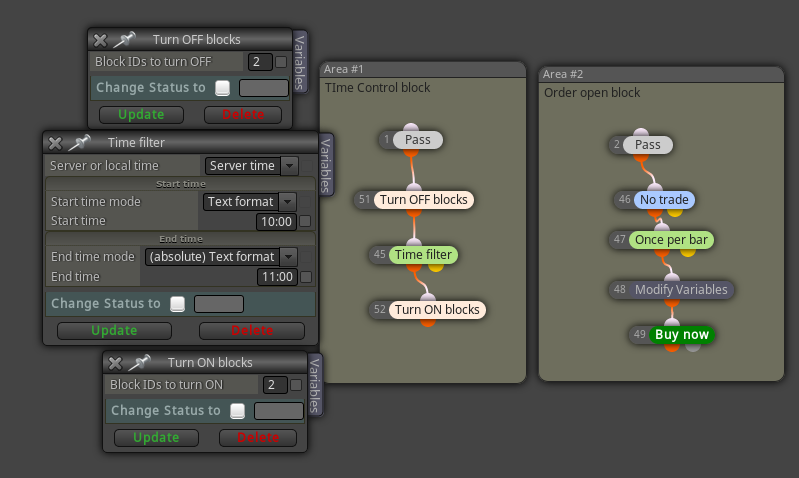
Task: Open End time mode dropdown arrow
Action: coord(289,257)
